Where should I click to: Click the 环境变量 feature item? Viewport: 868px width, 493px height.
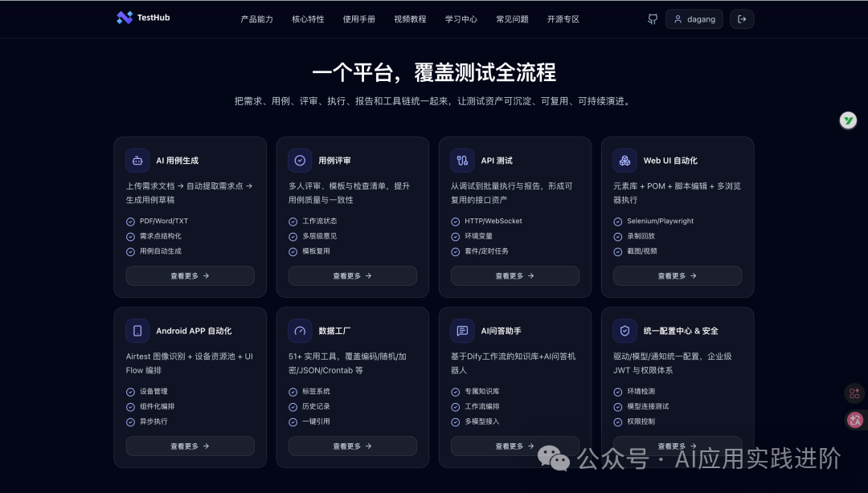472,236
